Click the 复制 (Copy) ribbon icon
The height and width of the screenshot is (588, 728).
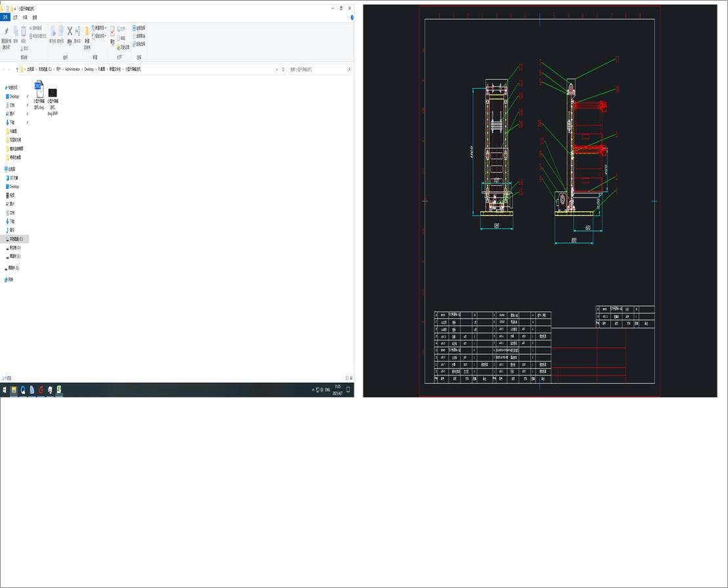click(15, 32)
